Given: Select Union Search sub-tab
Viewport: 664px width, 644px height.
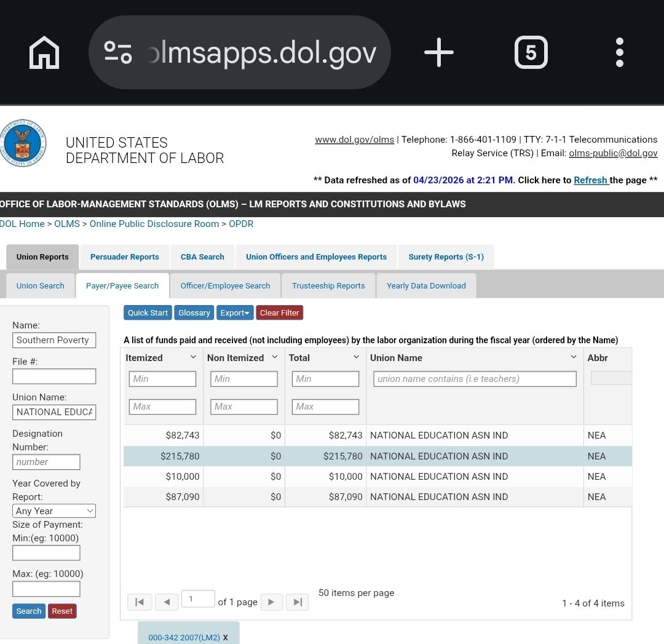Looking at the screenshot, I should tap(40, 285).
